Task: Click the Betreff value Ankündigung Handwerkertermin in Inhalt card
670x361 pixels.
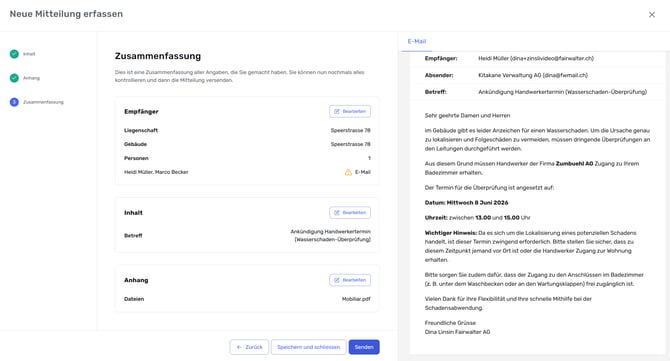Action: 330,235
